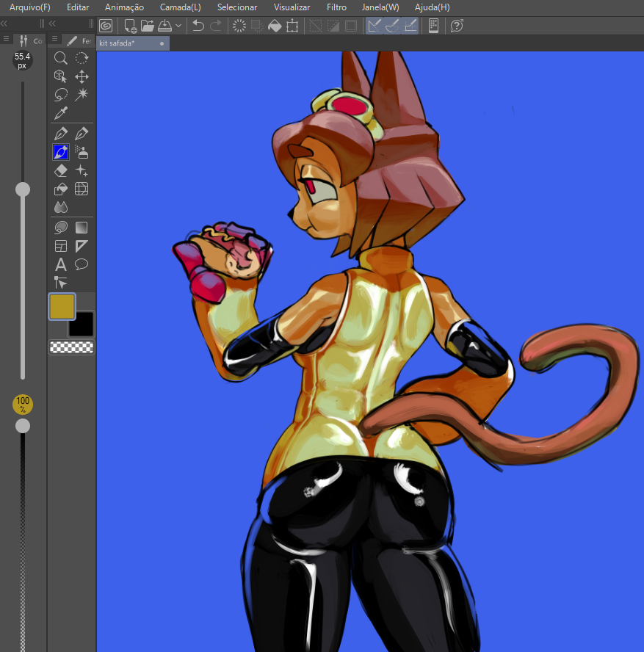Select the Zoom magnifier tool

(x=61, y=58)
